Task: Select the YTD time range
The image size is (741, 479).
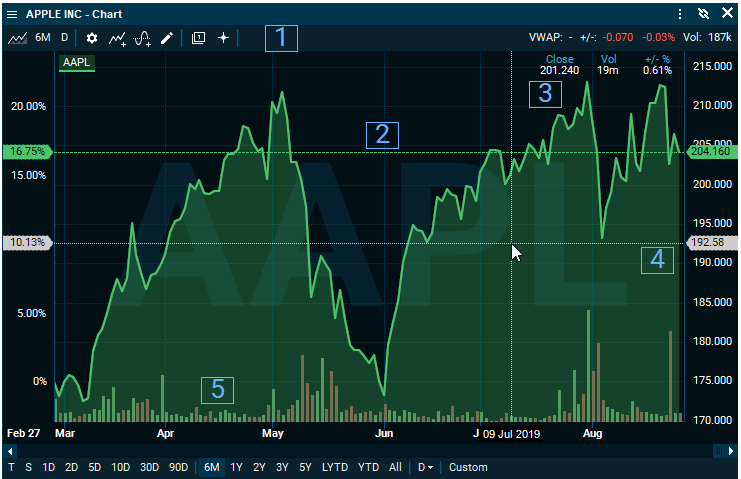Action: (369, 467)
